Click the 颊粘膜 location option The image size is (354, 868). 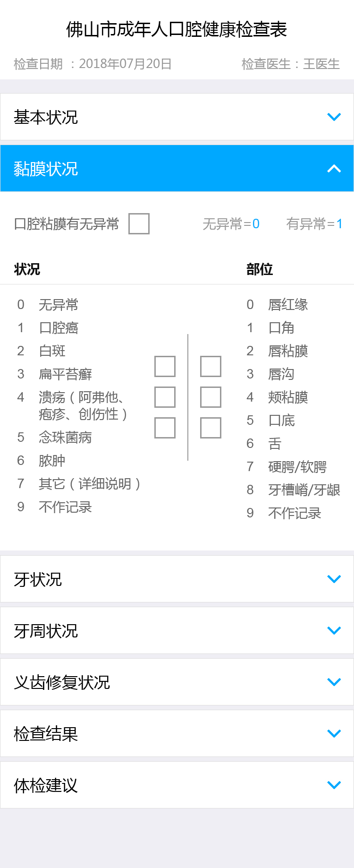coord(288,397)
